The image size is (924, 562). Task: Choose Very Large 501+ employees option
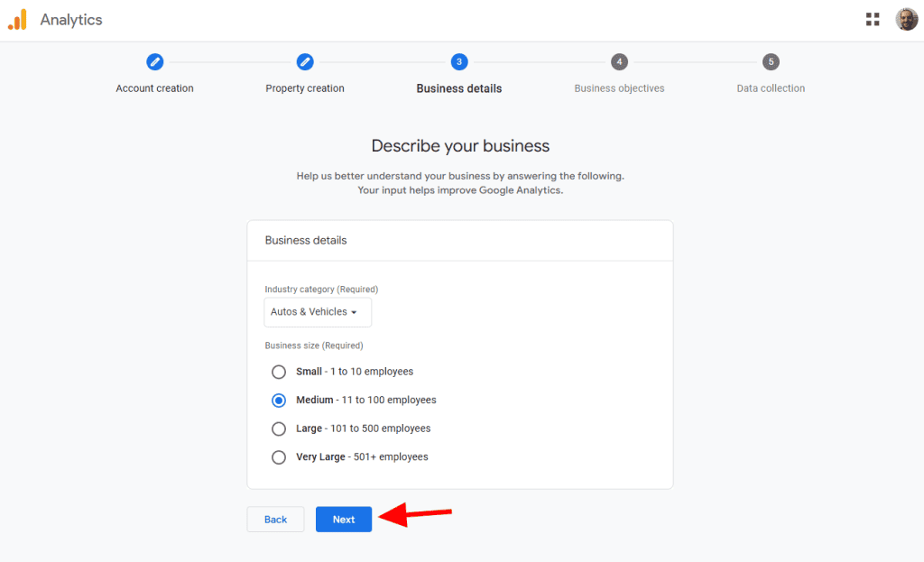click(x=279, y=457)
